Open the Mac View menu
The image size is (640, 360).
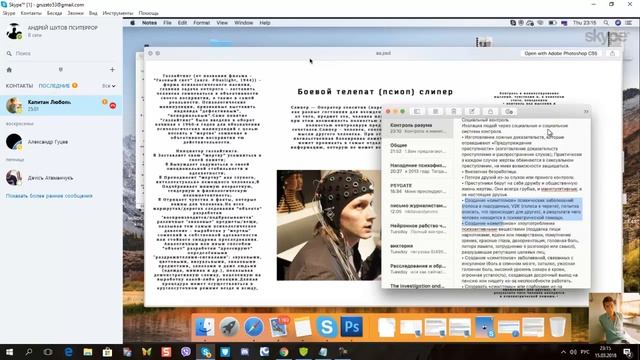tap(222, 23)
